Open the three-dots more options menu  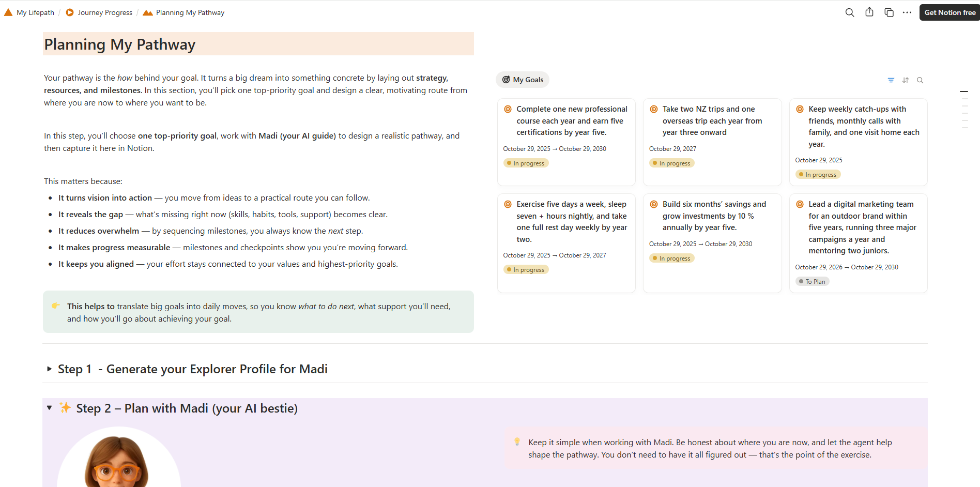point(907,12)
